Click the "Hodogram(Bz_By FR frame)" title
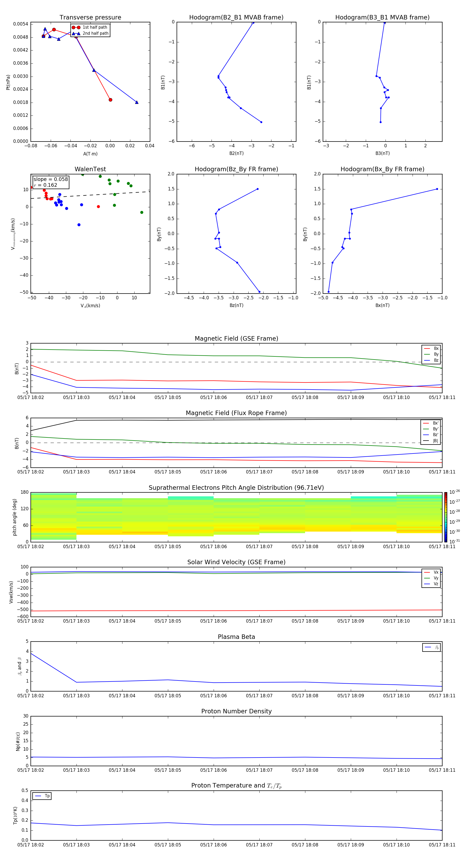Image resolution: width=473 pixels, height=868 pixels. coord(236,169)
